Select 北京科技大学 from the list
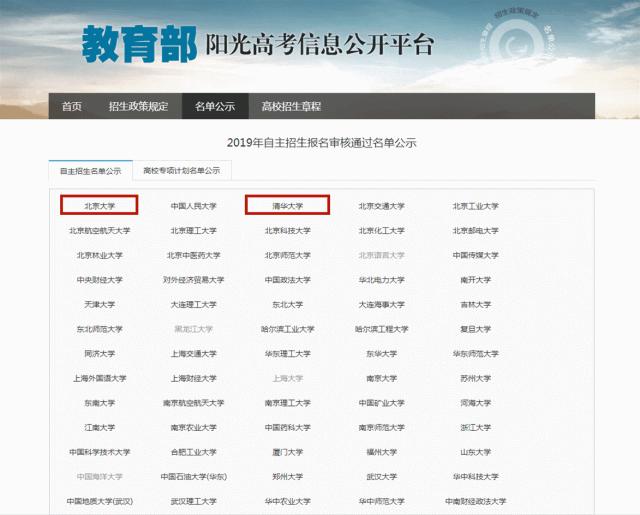 288,231
